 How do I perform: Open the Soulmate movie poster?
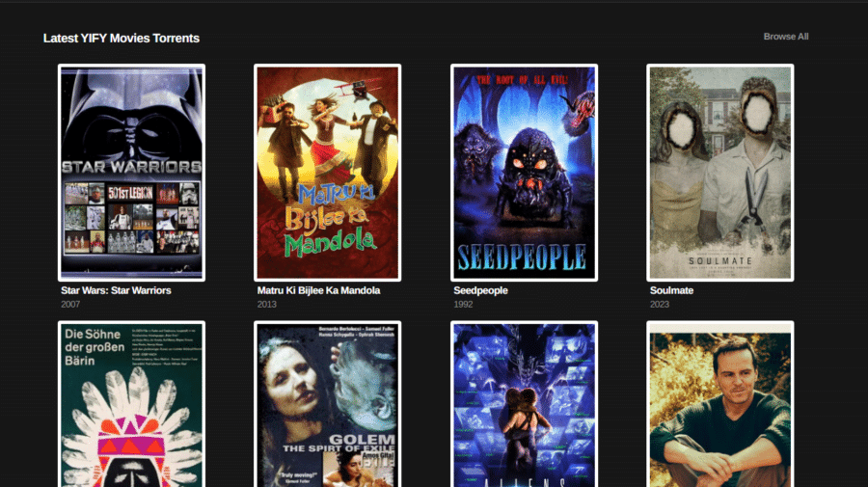click(x=719, y=173)
